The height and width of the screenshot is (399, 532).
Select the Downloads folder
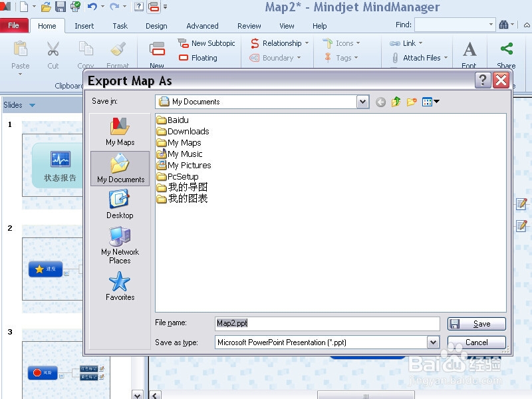click(x=183, y=131)
